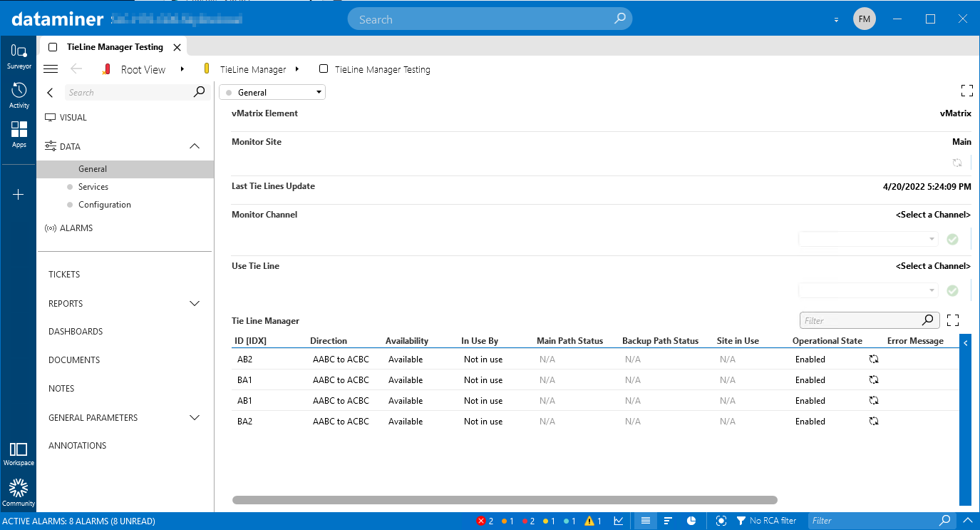Sort table by Availability column header
Viewport: 980px width, 530px height.
pos(407,341)
